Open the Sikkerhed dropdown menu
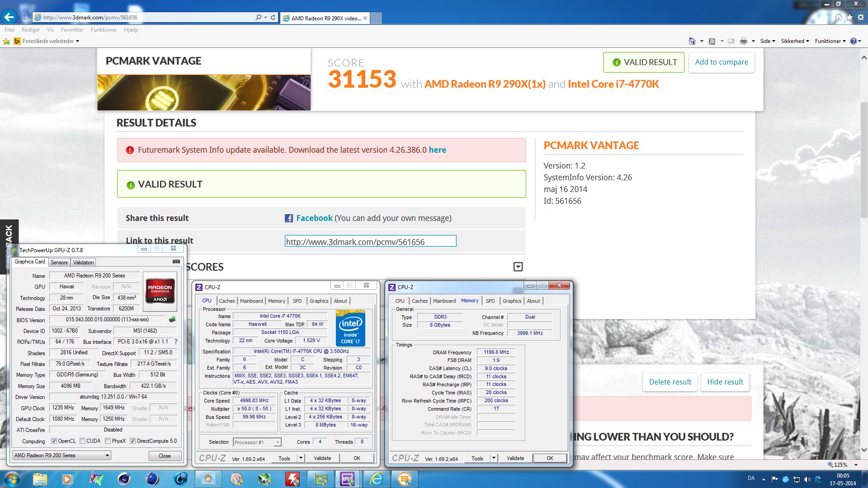The width and height of the screenshot is (868, 488). coord(795,41)
